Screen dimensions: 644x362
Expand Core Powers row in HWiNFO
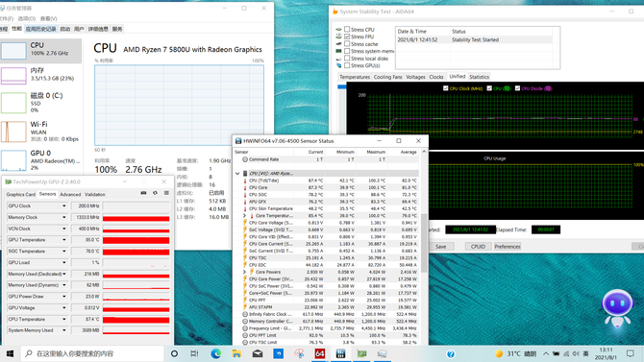coord(245,272)
